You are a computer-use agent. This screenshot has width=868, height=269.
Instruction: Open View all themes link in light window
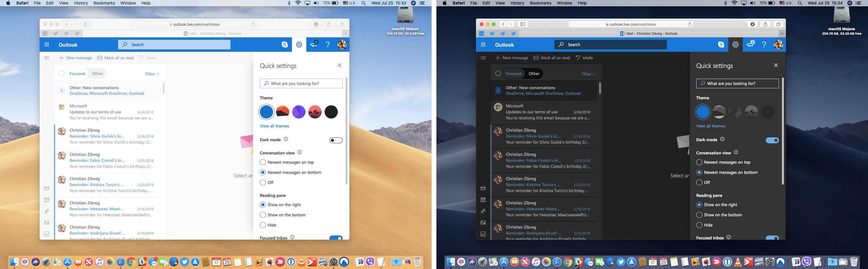(x=274, y=126)
